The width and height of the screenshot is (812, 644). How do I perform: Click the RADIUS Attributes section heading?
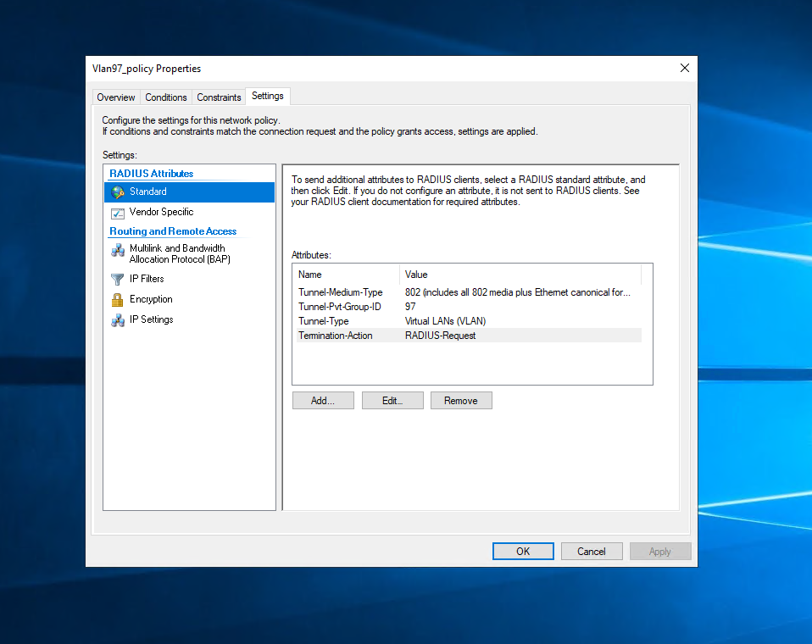point(151,174)
